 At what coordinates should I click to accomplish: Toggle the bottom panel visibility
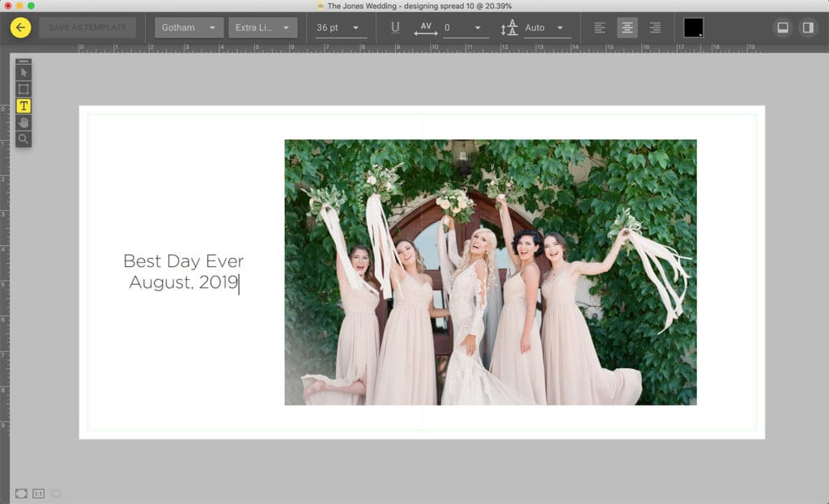[x=782, y=28]
